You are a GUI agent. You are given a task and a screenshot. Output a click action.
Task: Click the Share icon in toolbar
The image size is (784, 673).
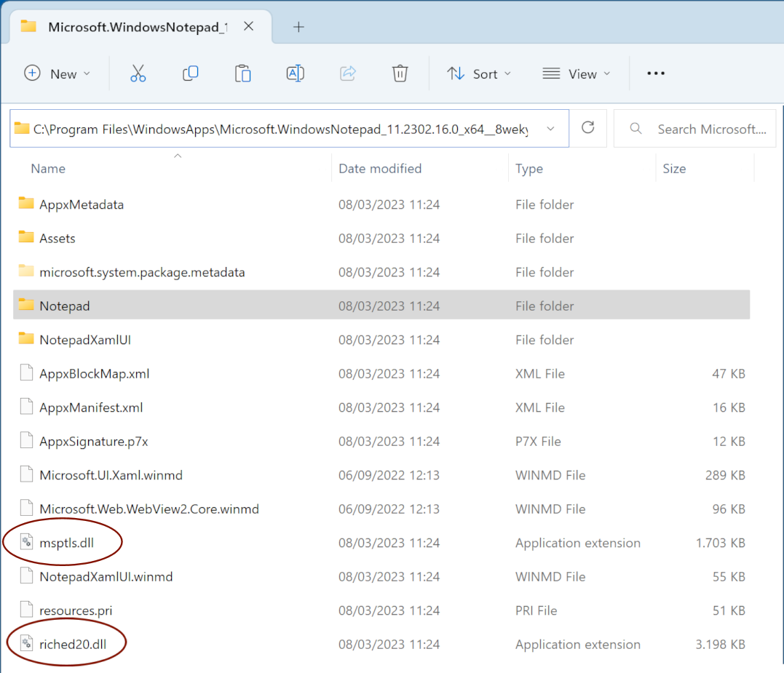point(347,73)
